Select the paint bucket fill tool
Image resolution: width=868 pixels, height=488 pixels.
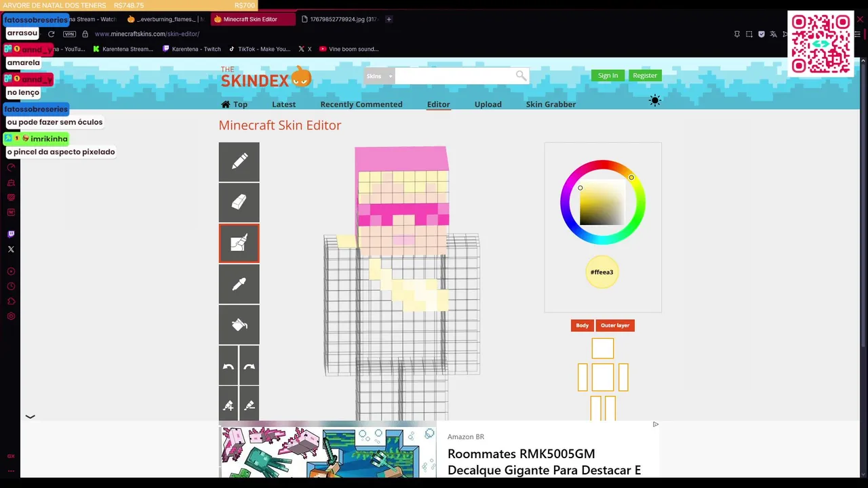[239, 325]
